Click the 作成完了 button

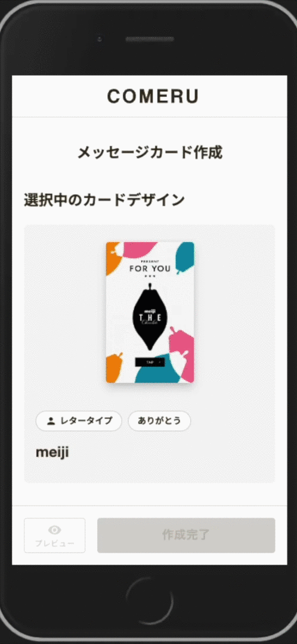click(186, 535)
